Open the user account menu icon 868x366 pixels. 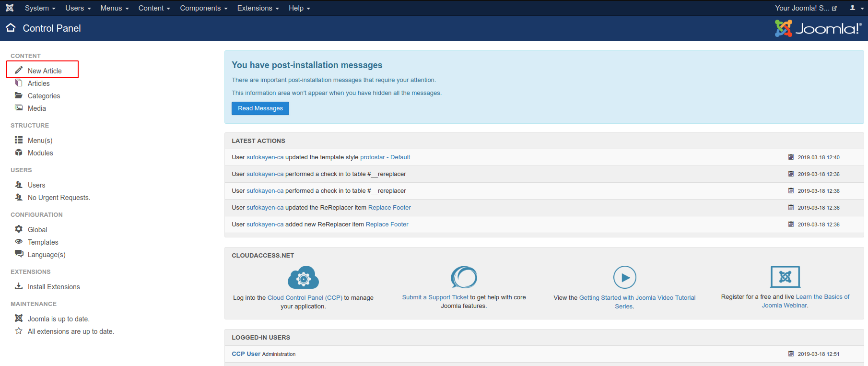856,8
